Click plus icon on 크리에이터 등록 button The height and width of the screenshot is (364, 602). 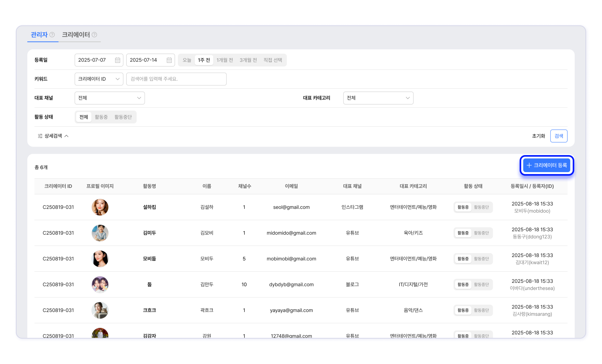(529, 165)
